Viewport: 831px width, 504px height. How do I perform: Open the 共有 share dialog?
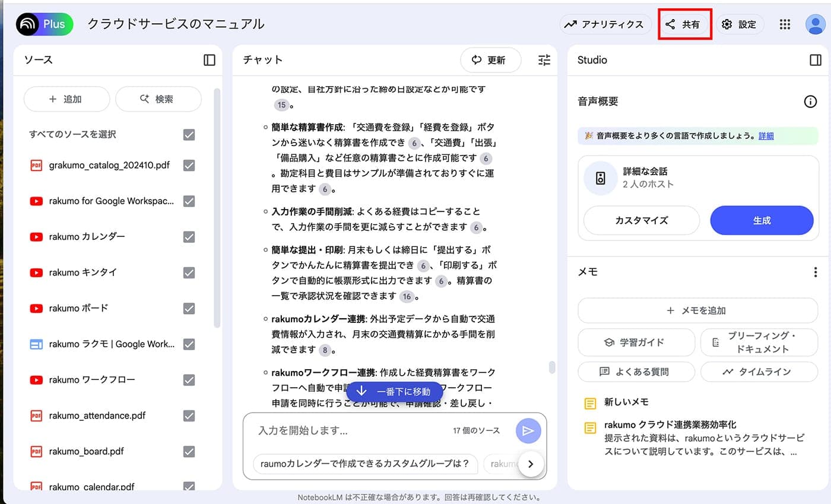click(683, 24)
